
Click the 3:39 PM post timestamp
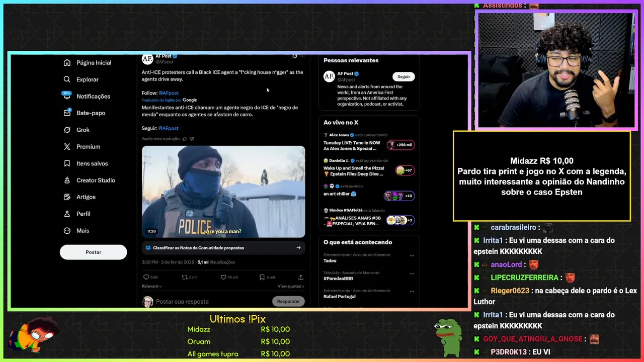168,262
